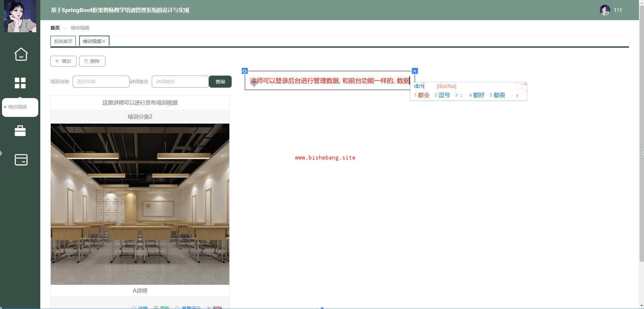Focus the 项目名称 input field
This screenshot has height=309, width=644.
[101, 82]
